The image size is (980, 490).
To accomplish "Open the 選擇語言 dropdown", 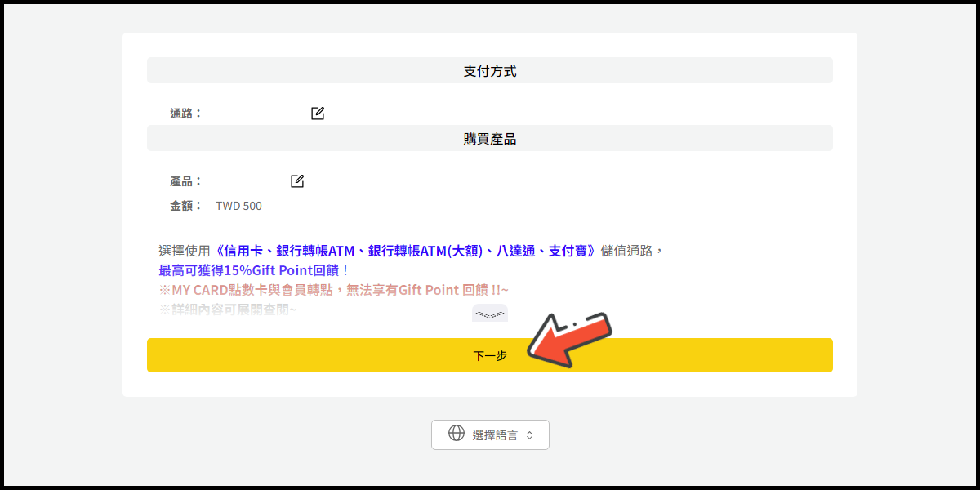I will coord(490,434).
